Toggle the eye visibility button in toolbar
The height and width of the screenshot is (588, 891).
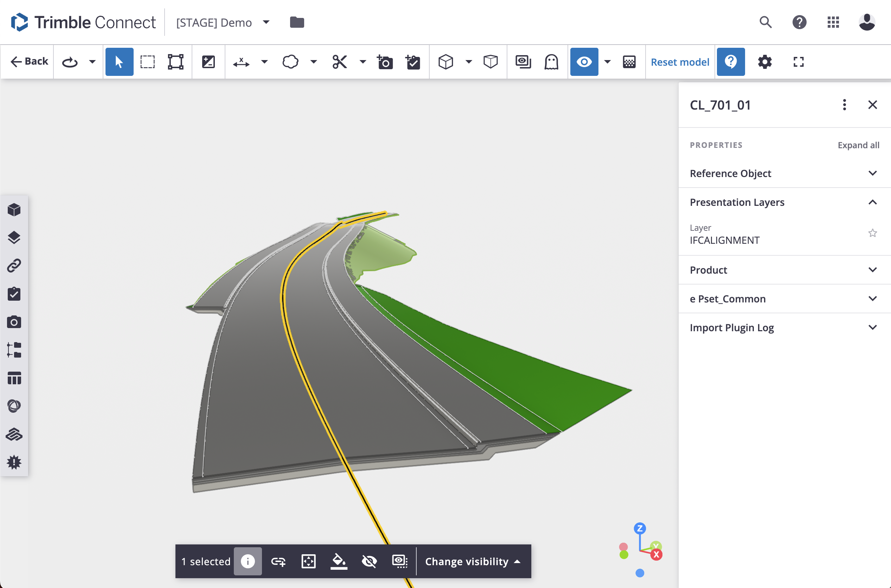(584, 62)
